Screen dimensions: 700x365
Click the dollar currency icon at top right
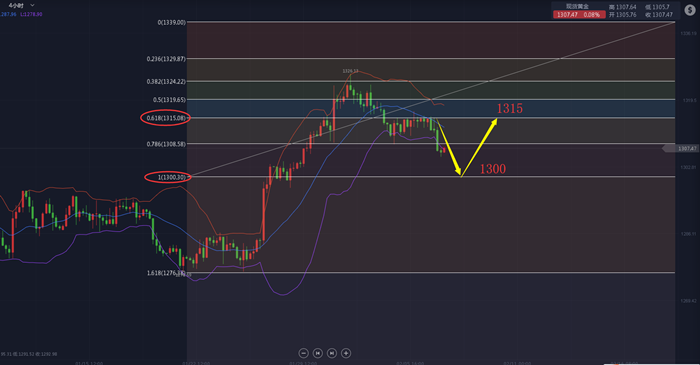point(690,10)
